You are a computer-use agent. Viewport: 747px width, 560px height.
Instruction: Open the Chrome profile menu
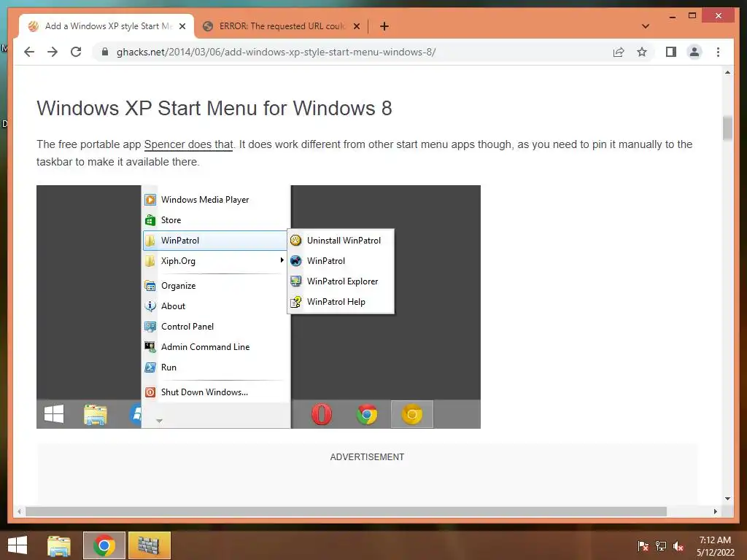[x=694, y=52]
